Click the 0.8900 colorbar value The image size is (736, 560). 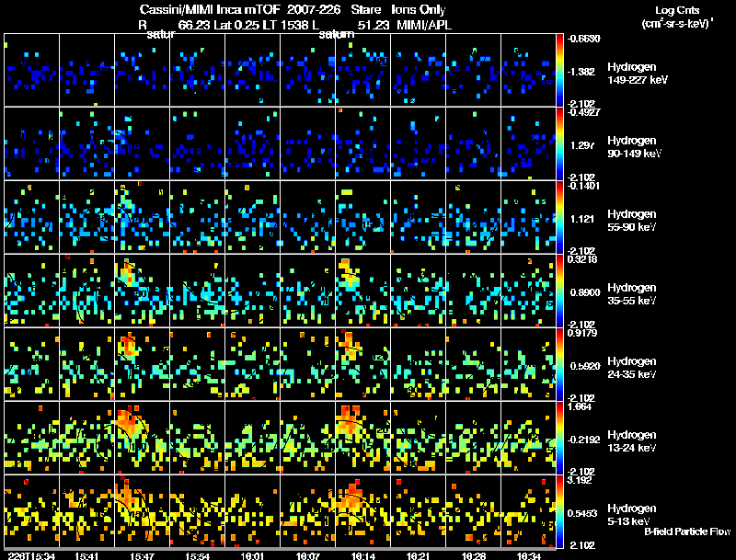coord(585,292)
